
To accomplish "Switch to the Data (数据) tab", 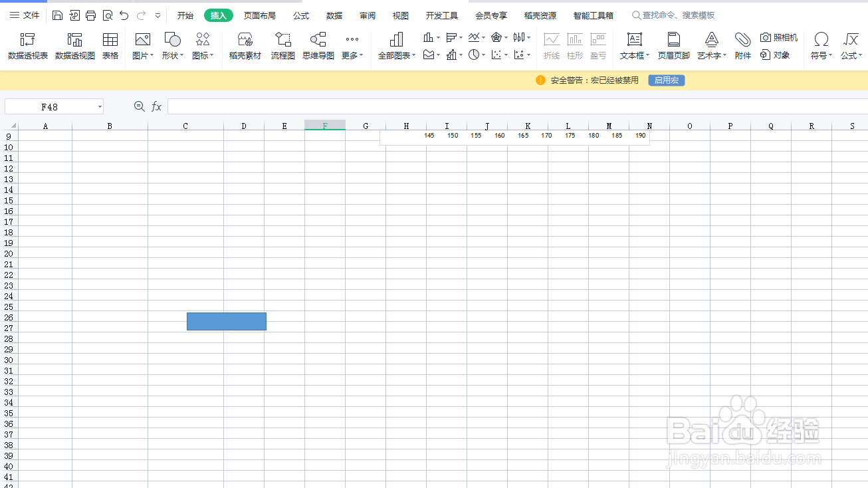I will (334, 15).
